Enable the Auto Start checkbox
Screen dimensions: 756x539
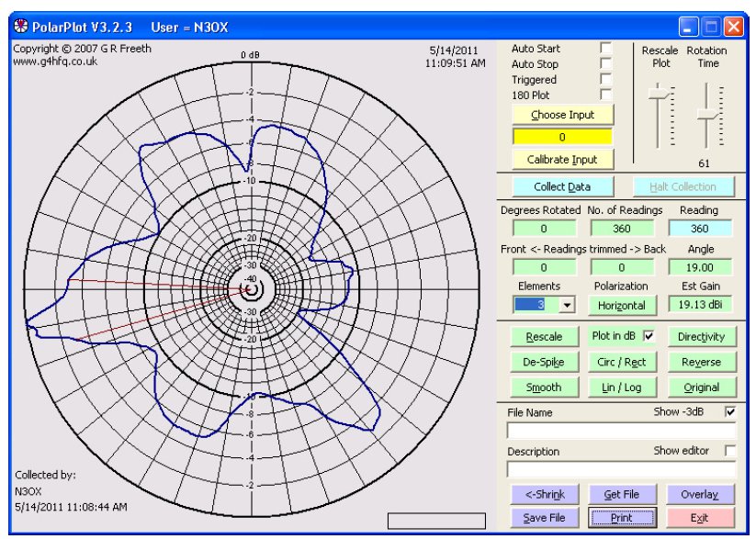click(605, 48)
